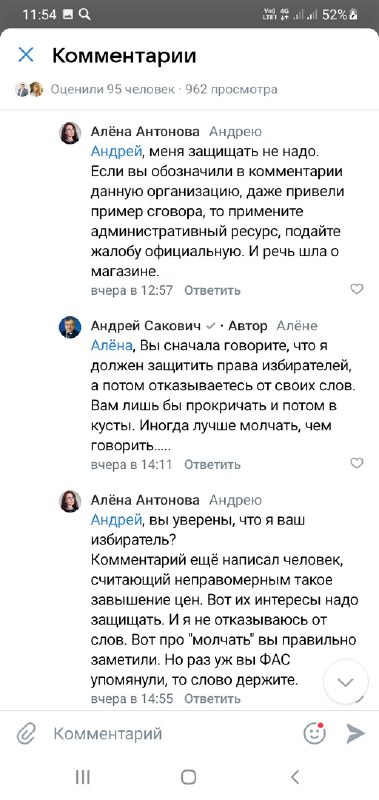This screenshot has width=379, height=800.
Task: Open the Андрей Сакович author name
Action: pos(146,326)
